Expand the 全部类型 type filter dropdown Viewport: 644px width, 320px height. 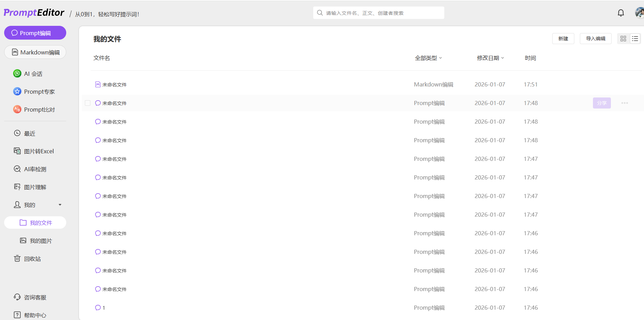coord(428,58)
